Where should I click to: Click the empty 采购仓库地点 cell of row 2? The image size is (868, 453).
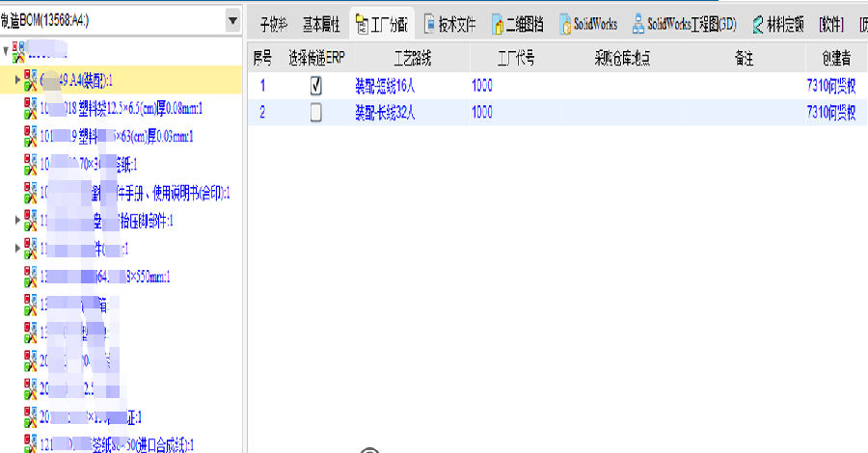click(622, 113)
